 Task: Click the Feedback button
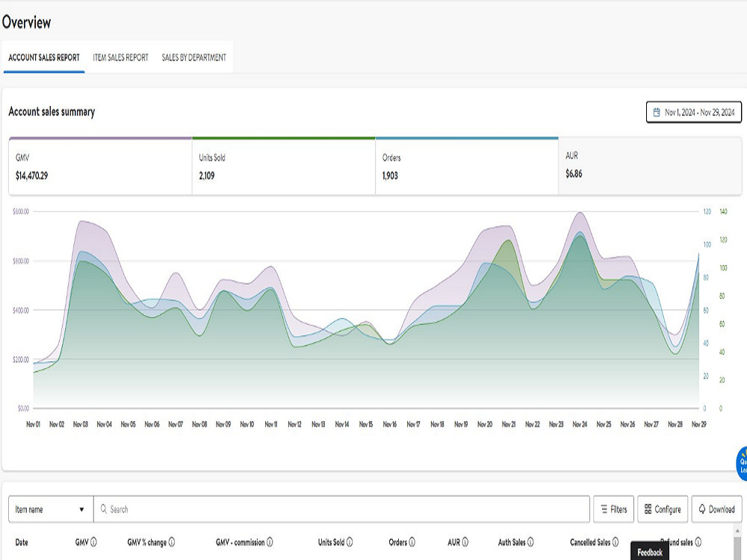click(650, 552)
